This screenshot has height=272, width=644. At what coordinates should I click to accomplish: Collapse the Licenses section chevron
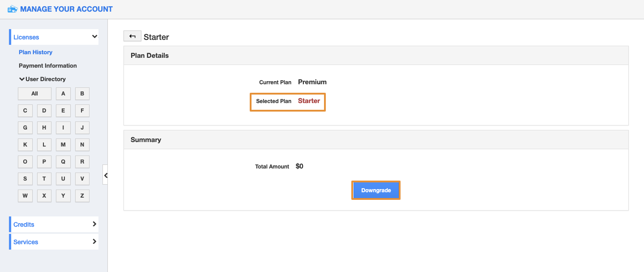(94, 37)
